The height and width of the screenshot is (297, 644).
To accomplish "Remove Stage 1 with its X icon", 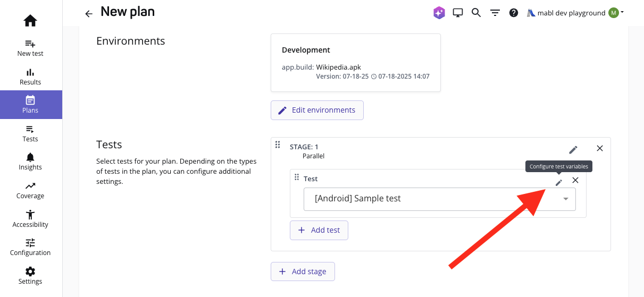I will pyautogui.click(x=600, y=148).
